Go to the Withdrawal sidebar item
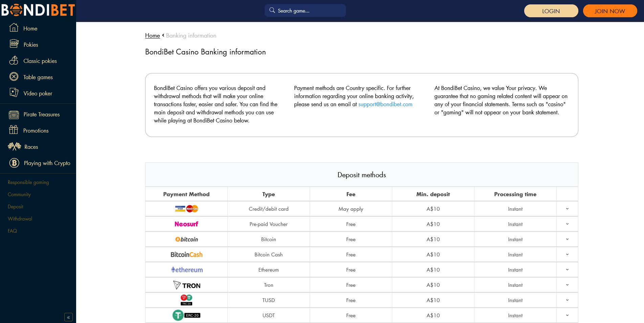Screen dimensions: 644x323 click(x=20, y=219)
